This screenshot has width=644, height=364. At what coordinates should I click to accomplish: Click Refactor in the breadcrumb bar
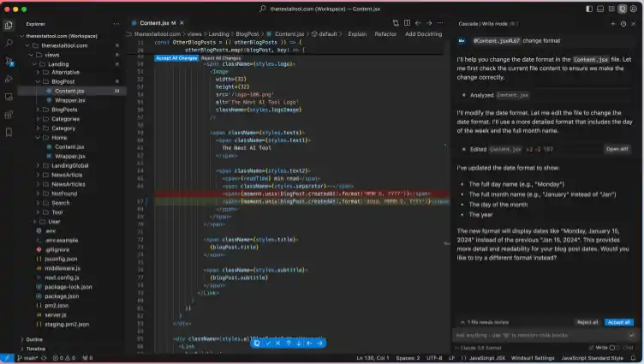[x=385, y=34]
